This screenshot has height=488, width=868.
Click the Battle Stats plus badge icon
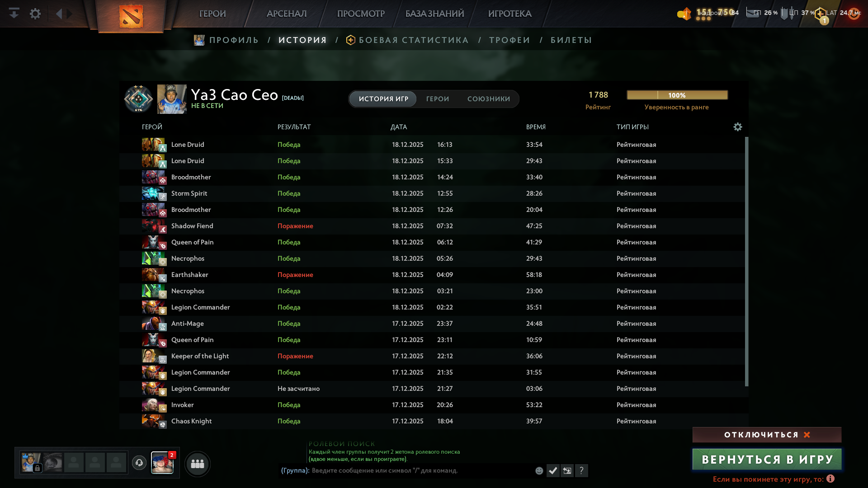point(350,40)
